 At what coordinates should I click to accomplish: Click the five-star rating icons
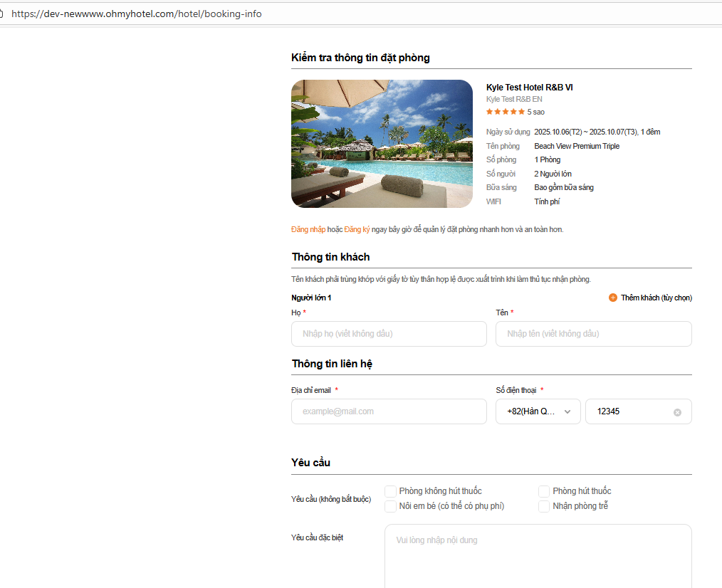(506, 112)
